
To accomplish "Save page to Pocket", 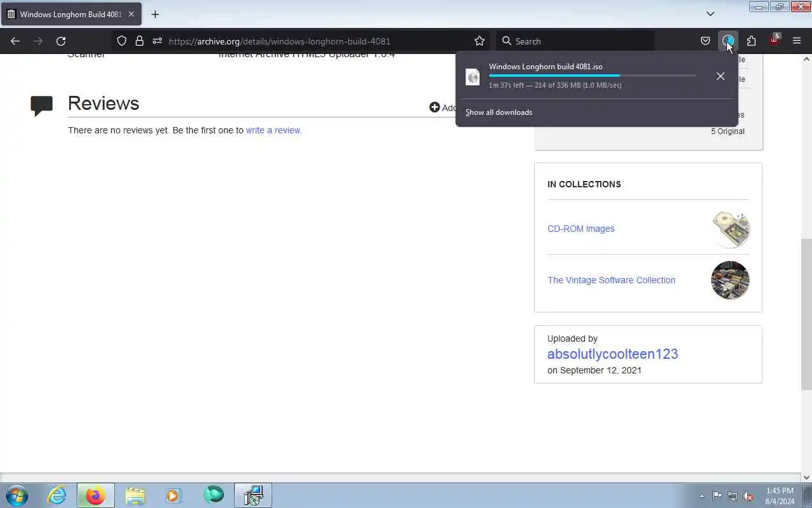I will tap(705, 41).
